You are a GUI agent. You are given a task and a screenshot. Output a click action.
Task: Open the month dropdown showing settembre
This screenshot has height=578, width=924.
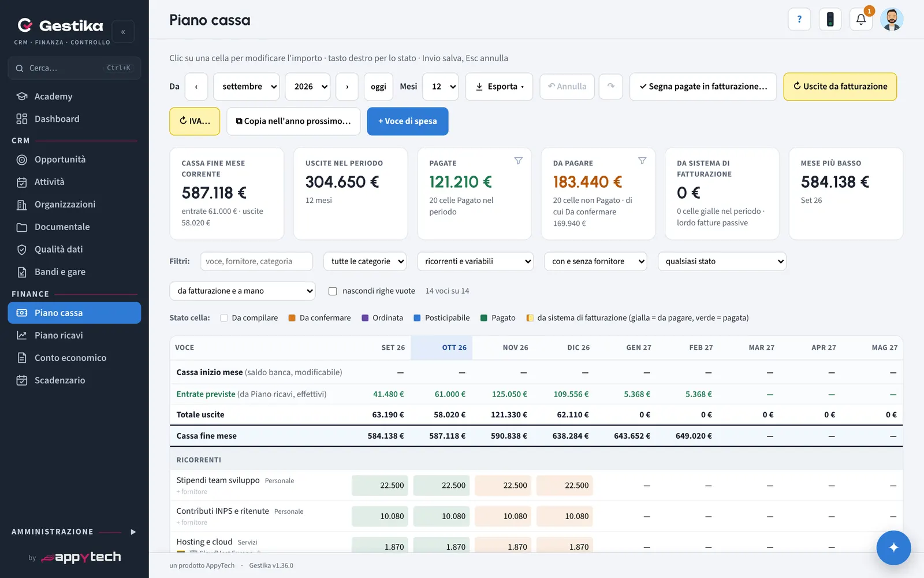coord(247,87)
